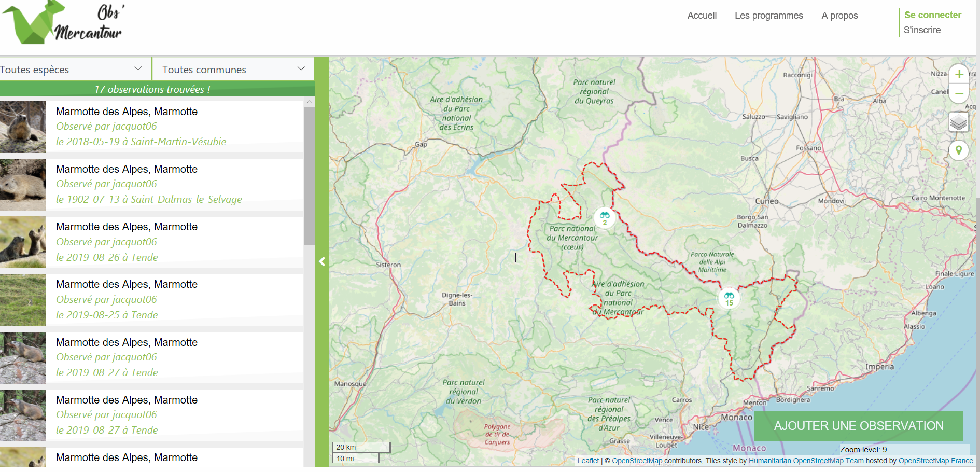980x472 pixels.
Task: Open observation text 'le 2019-08-25 à Tende'
Action: [107, 315]
